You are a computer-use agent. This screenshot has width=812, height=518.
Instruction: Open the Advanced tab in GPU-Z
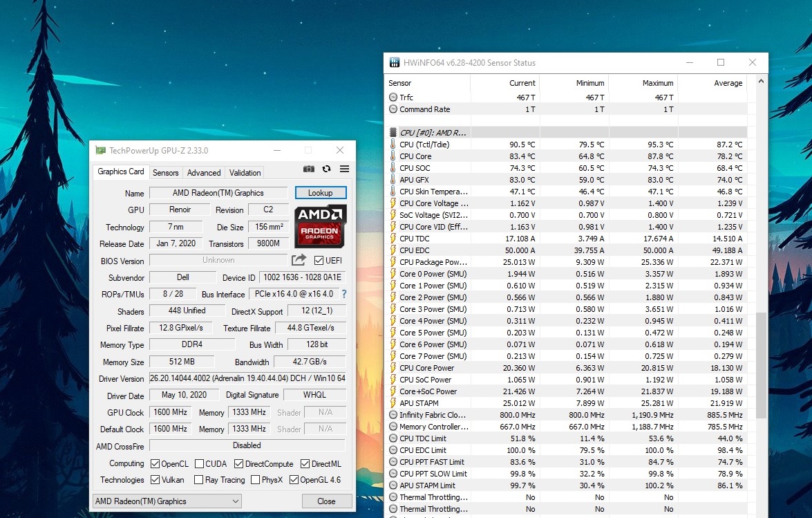click(x=203, y=172)
